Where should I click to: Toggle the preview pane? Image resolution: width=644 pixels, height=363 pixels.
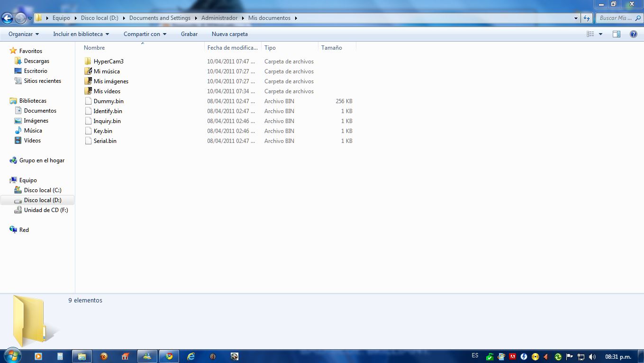617,34
